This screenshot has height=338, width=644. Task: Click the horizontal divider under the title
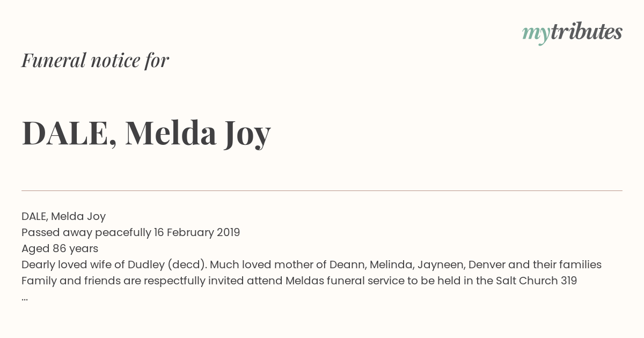point(322,190)
